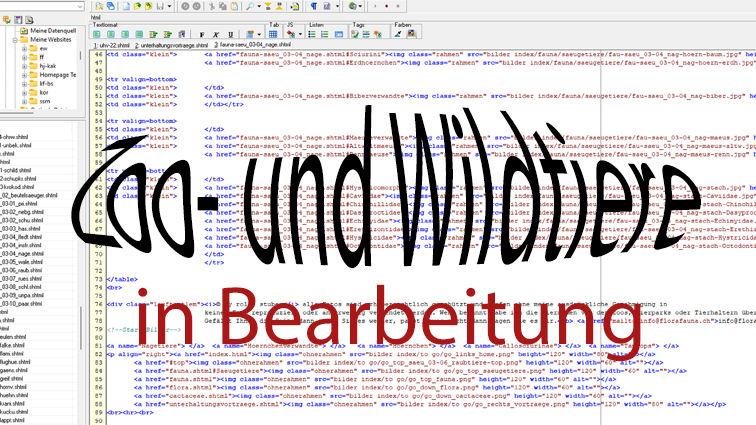Click code line 73 containing </table>
The height and width of the screenshot is (425, 756).
pyautogui.click(x=122, y=279)
